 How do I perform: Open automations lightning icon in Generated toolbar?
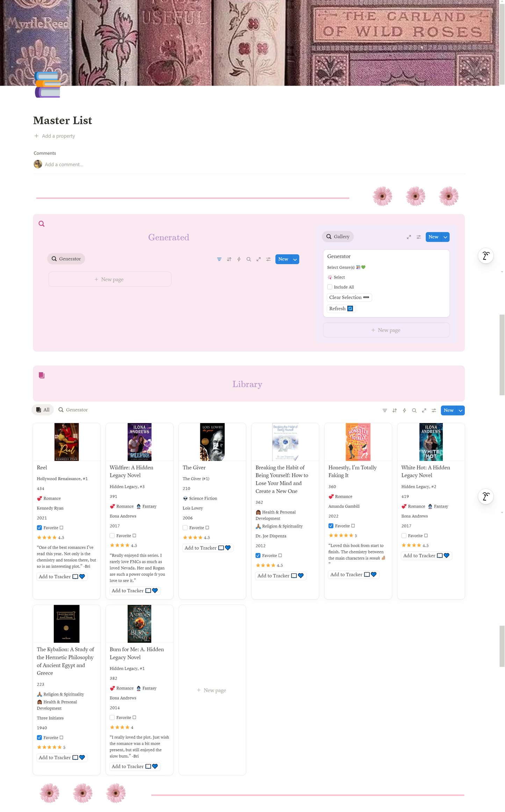coord(239,259)
